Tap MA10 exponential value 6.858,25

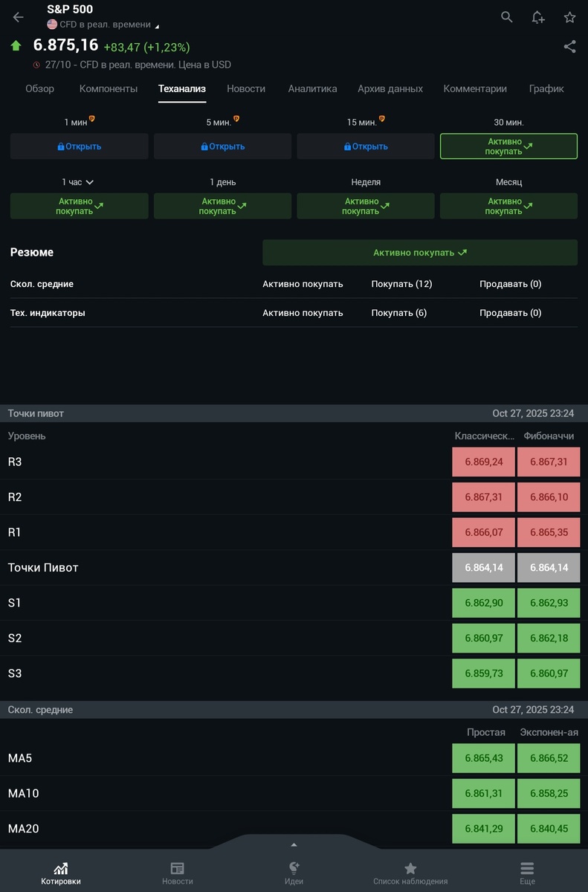pyautogui.click(x=549, y=793)
